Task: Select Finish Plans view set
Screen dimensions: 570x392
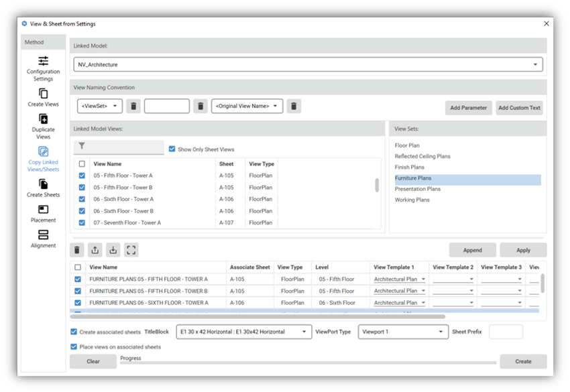Action: tap(409, 167)
